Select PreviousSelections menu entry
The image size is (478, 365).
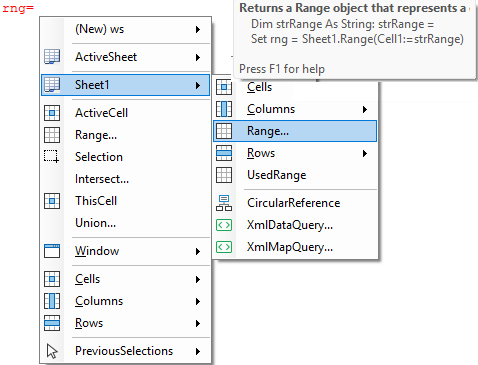[125, 351]
